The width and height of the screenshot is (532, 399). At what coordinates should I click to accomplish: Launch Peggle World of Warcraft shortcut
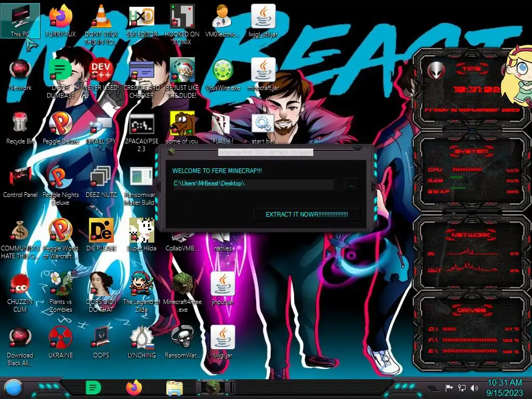[61, 240]
